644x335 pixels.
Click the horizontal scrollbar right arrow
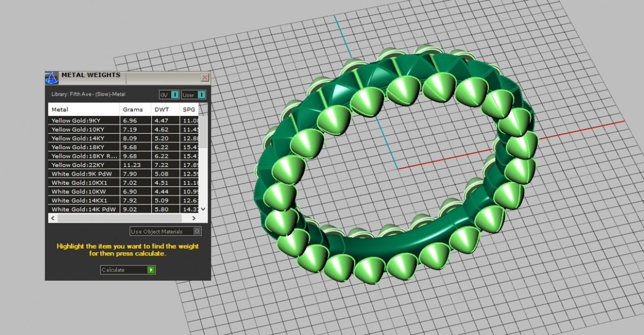[194, 219]
